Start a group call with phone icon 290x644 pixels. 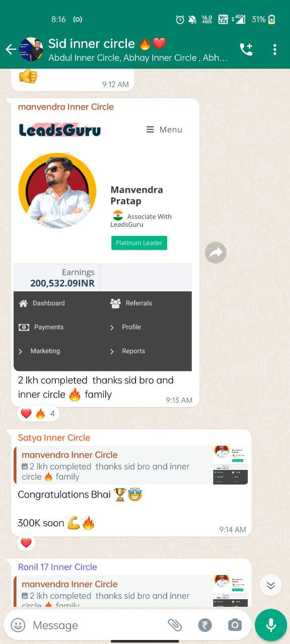click(246, 49)
